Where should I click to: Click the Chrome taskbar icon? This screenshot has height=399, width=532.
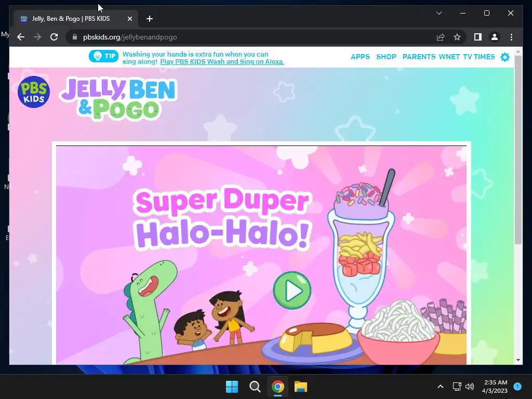[277, 387]
